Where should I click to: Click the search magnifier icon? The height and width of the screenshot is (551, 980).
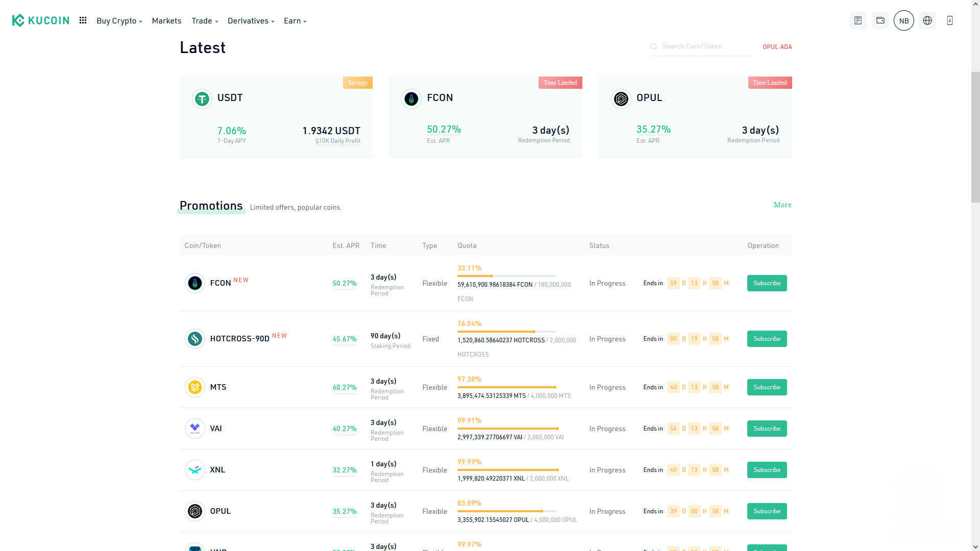tap(653, 46)
